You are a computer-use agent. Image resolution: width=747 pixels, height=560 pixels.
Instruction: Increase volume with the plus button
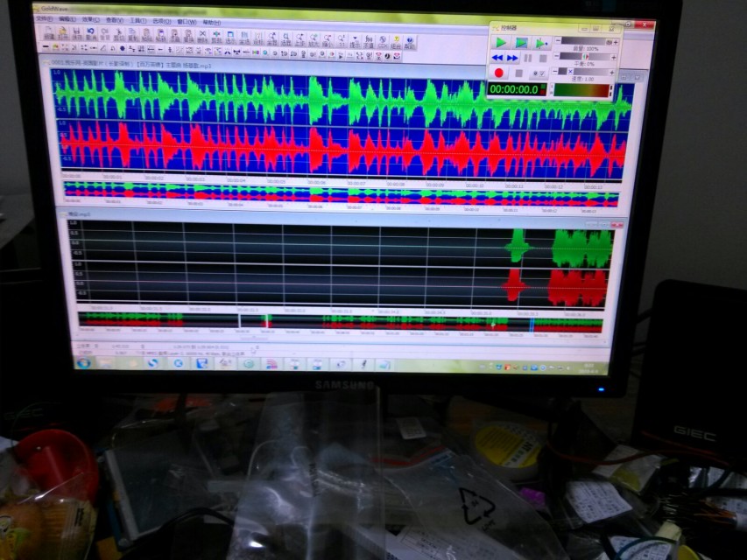click(616, 42)
